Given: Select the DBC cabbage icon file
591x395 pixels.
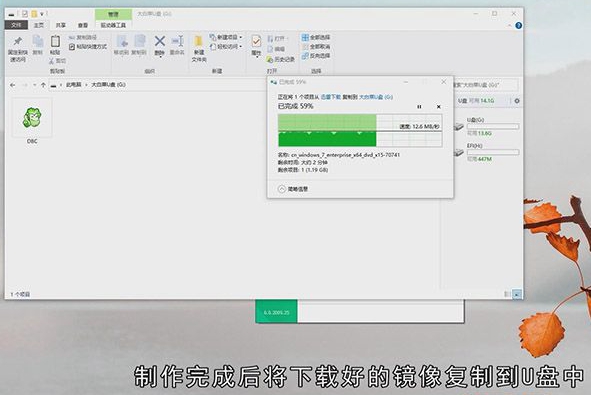Looking at the screenshot, I should 32,121.
